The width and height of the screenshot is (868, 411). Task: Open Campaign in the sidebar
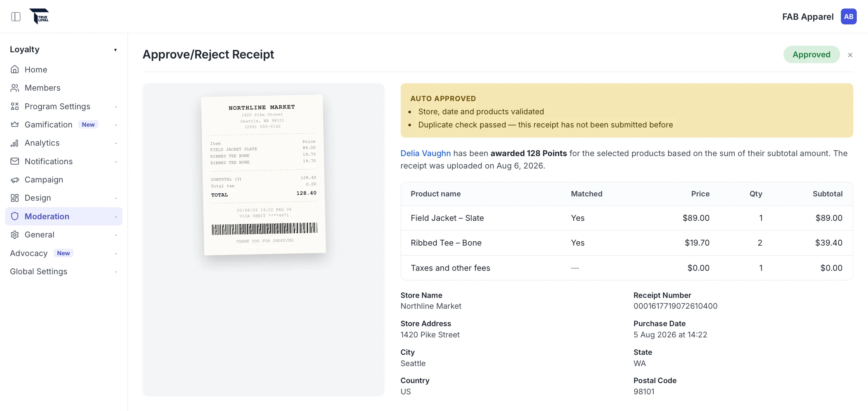pyautogui.click(x=64, y=180)
